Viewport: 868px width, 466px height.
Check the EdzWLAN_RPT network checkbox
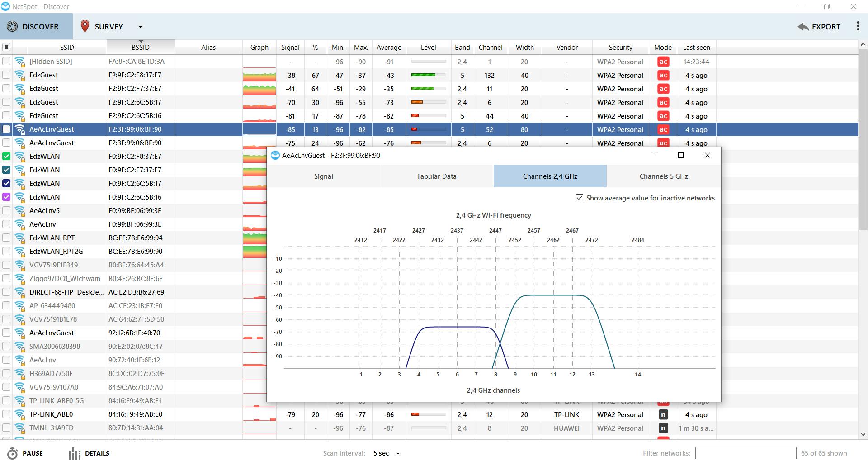(6, 238)
